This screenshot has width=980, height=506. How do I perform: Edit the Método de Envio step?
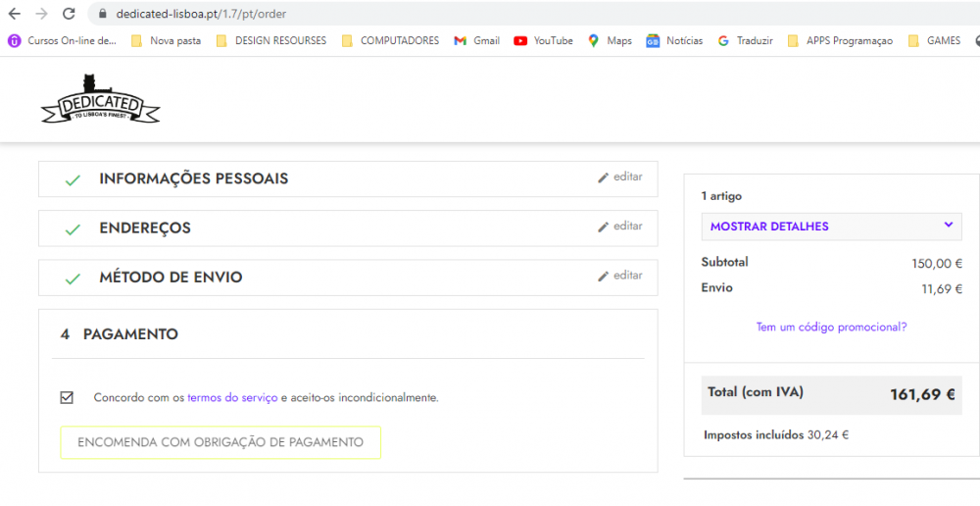619,276
